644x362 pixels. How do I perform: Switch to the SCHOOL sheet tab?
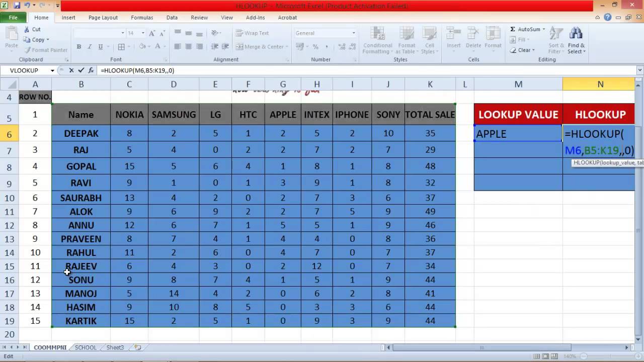pos(86,347)
